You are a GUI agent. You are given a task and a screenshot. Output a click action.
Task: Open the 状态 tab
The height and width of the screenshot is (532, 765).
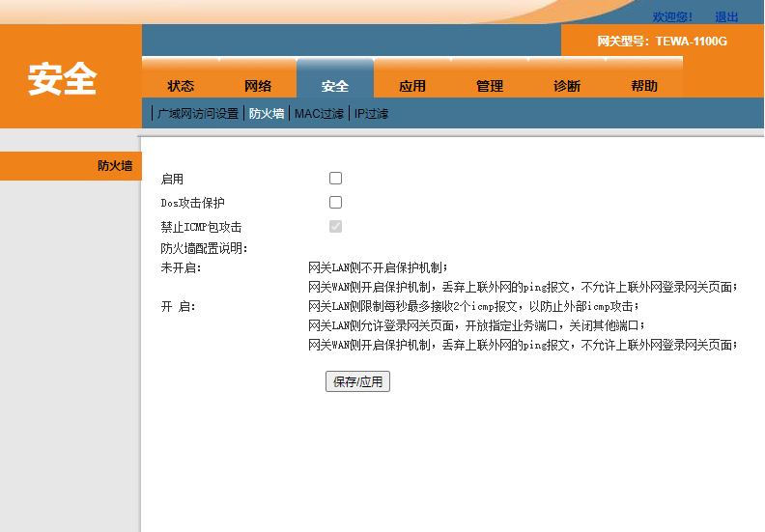pos(181,86)
